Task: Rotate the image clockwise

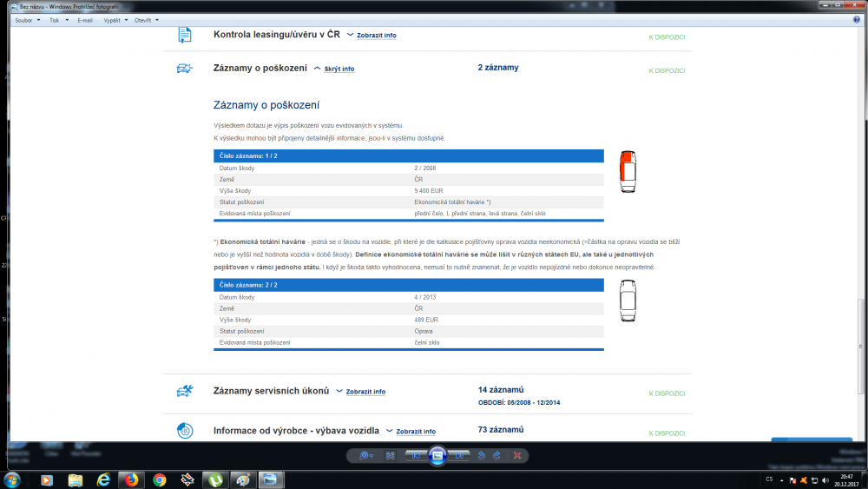Action: (x=497, y=455)
